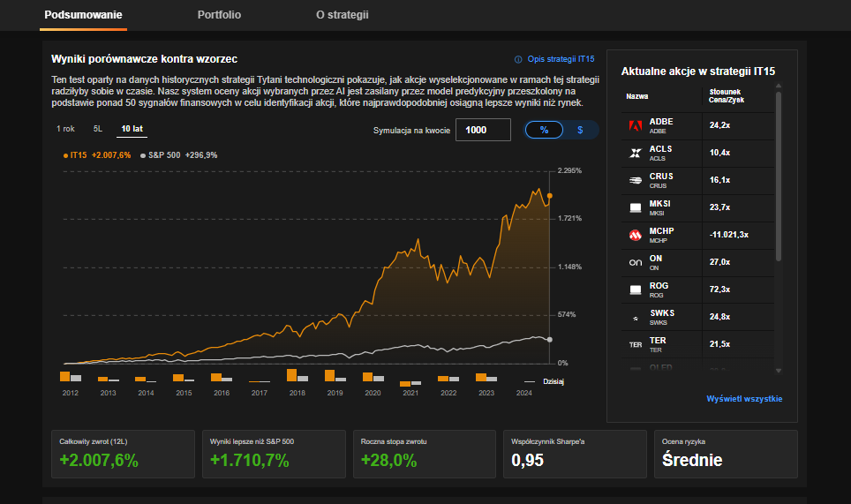Click the Ocena ryzyka Średnie card
The image size is (851, 504).
(x=727, y=454)
